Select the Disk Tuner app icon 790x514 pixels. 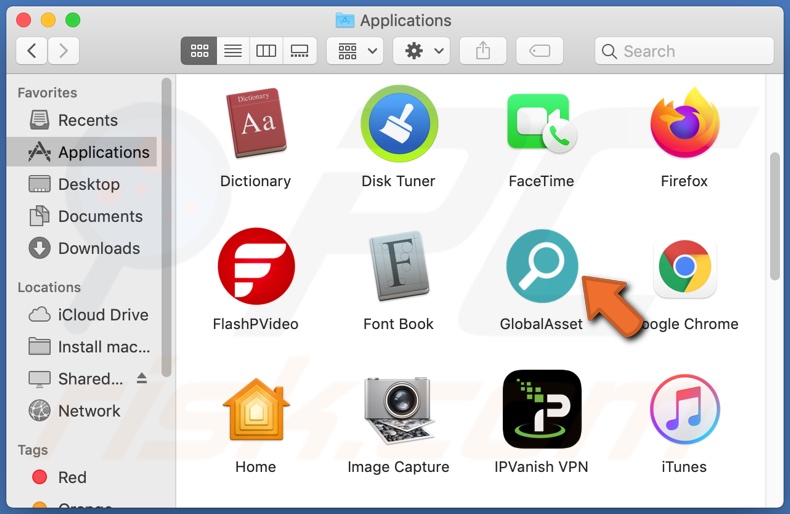coord(399,123)
